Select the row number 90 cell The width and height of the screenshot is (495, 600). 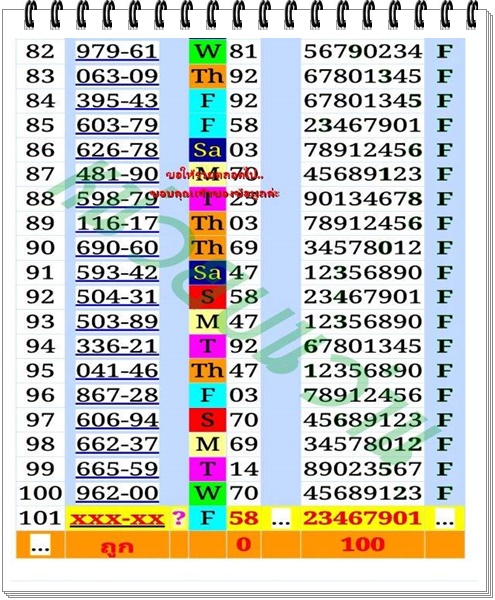40,248
